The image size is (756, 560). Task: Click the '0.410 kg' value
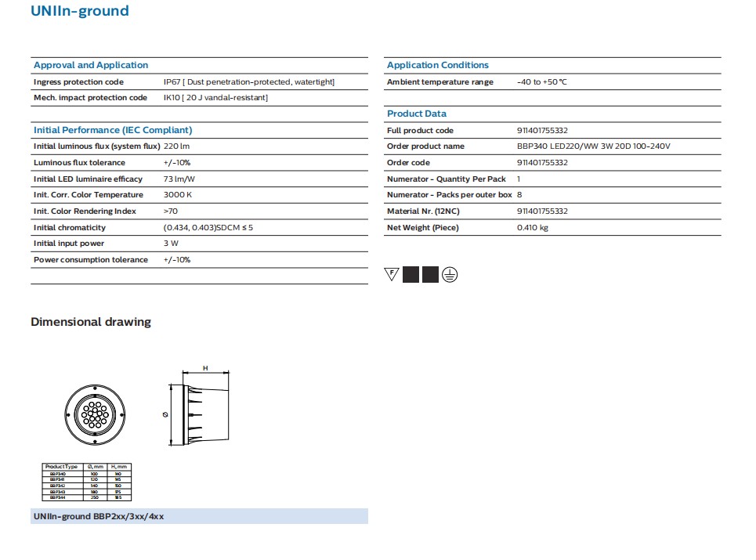[x=533, y=227]
